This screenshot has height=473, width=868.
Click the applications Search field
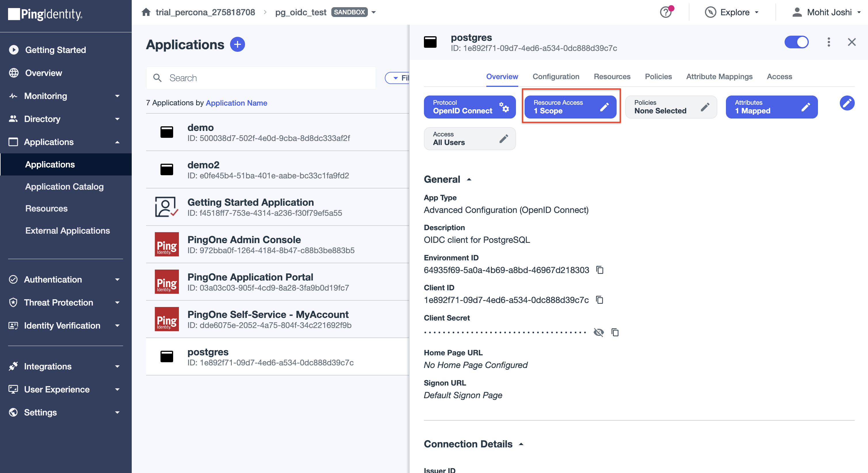(x=261, y=78)
